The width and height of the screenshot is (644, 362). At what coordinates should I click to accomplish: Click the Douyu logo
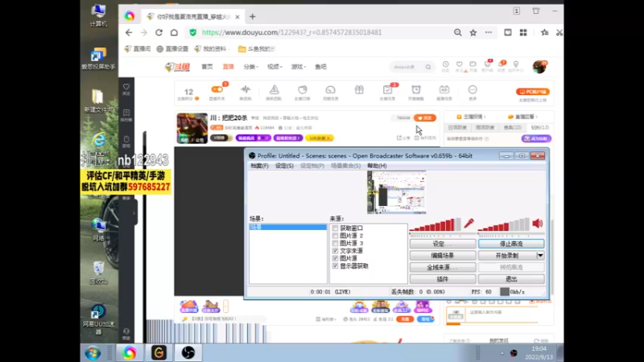pyautogui.click(x=177, y=67)
